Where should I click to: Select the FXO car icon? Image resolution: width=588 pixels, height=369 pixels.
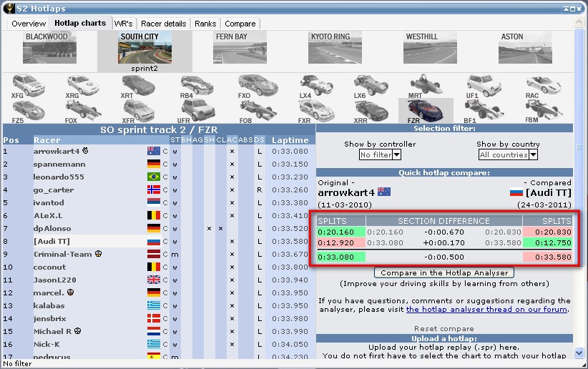coord(258,86)
